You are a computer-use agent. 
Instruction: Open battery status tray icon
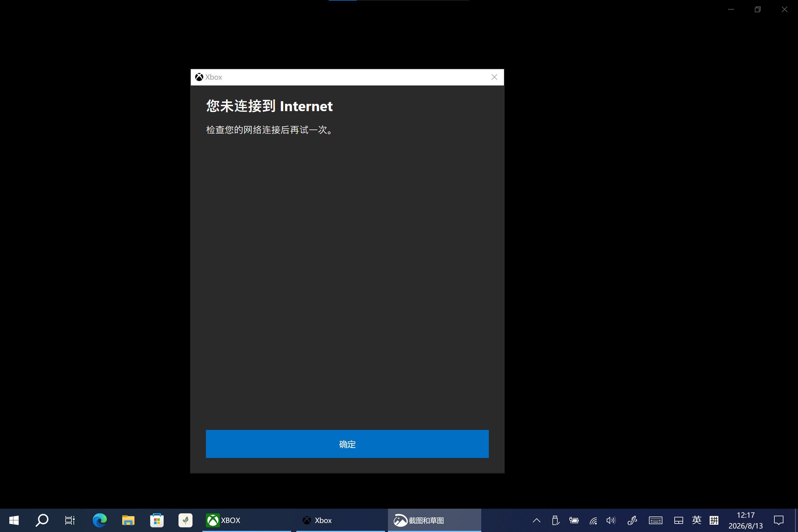tap(574, 520)
